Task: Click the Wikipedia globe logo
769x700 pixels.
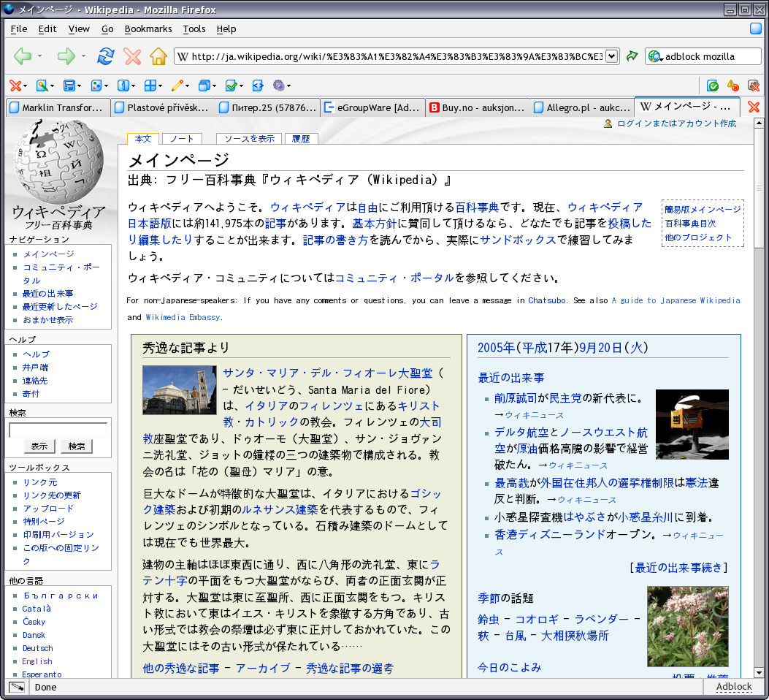Action: [x=59, y=162]
